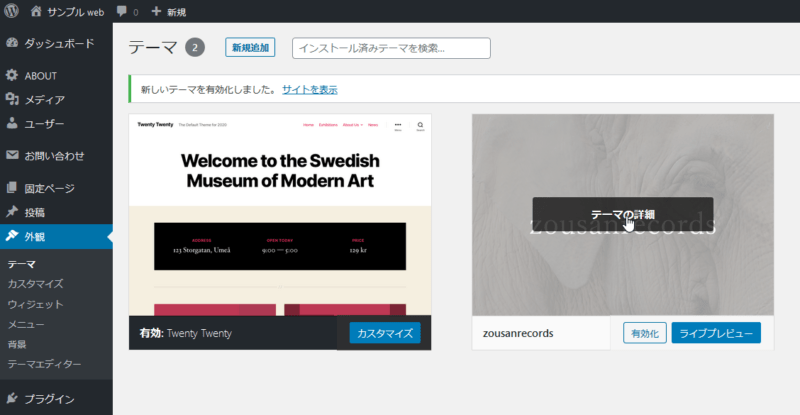Image resolution: width=800 pixels, height=415 pixels.
Task: Focus the installed themes search field
Action: tap(391, 48)
